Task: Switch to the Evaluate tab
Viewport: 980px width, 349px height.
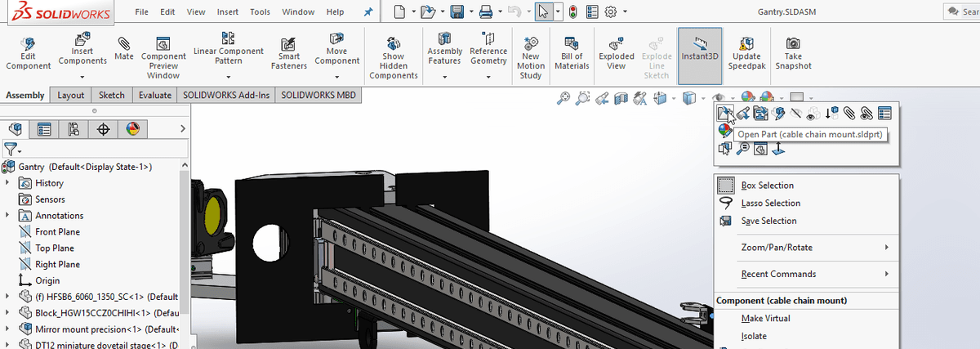Action: 154,95
